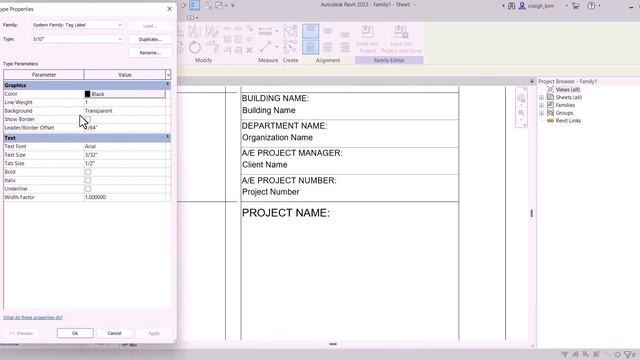Collapse the Text parameter group
The width and height of the screenshot is (640, 360).
click(167, 137)
